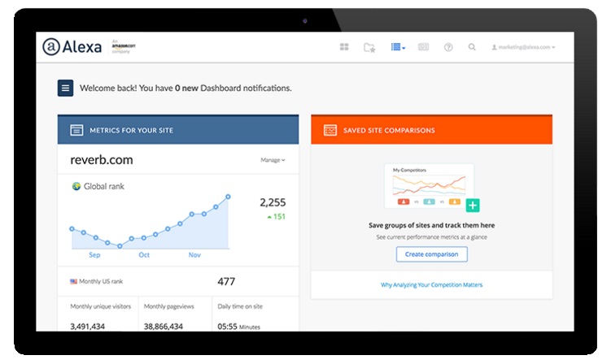Click the lowest data point on rank chart
Screen dimensions: 611x364
coord(120,246)
